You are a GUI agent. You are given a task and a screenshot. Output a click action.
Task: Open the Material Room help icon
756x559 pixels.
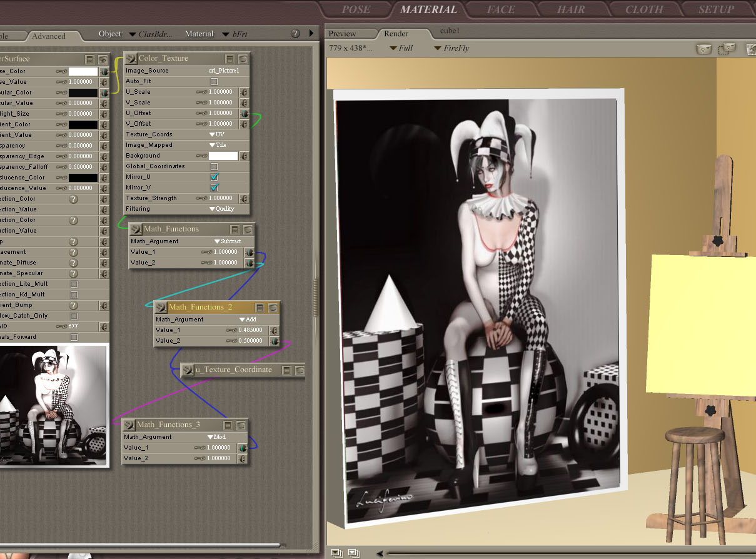[295, 34]
